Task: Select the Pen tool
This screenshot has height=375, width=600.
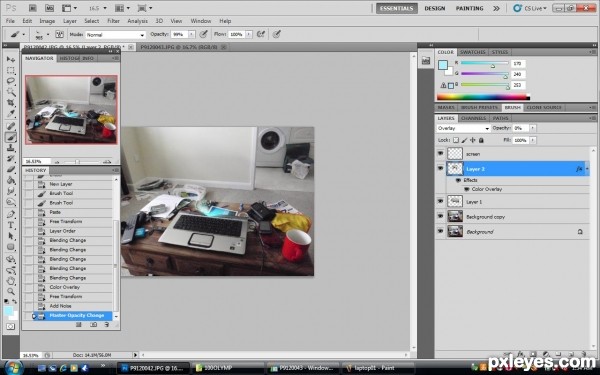Action: (11, 214)
